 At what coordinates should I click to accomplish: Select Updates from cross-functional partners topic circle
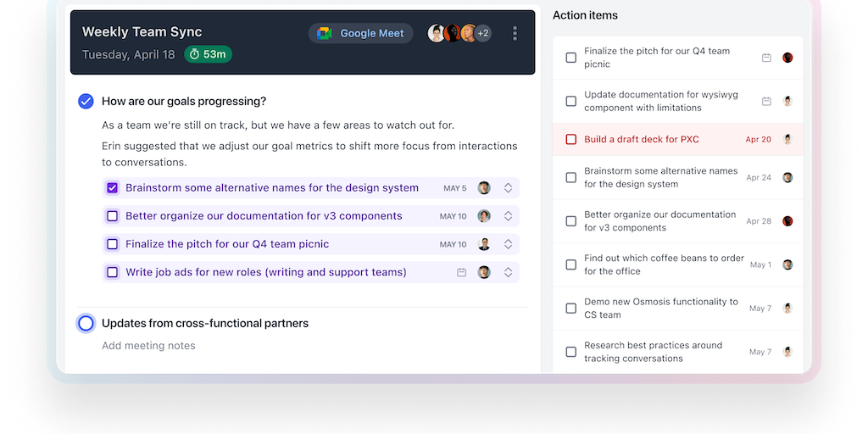click(x=86, y=323)
